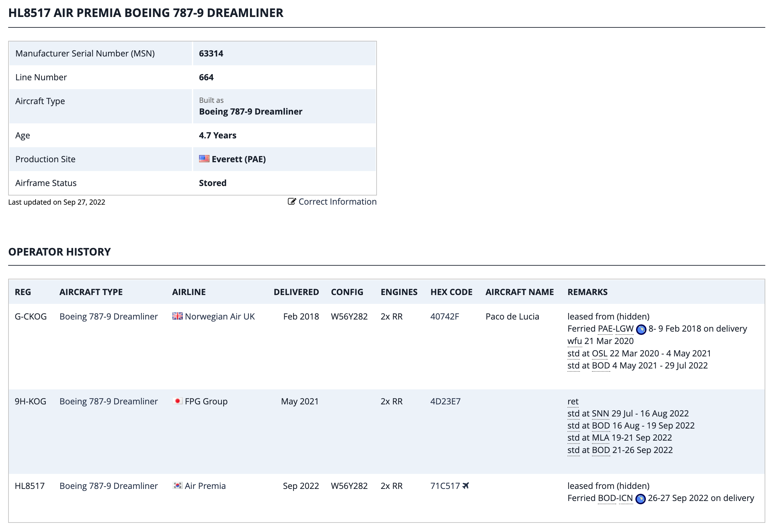The width and height of the screenshot is (778, 532).
Task: Click hex code 40742F
Action: (444, 316)
